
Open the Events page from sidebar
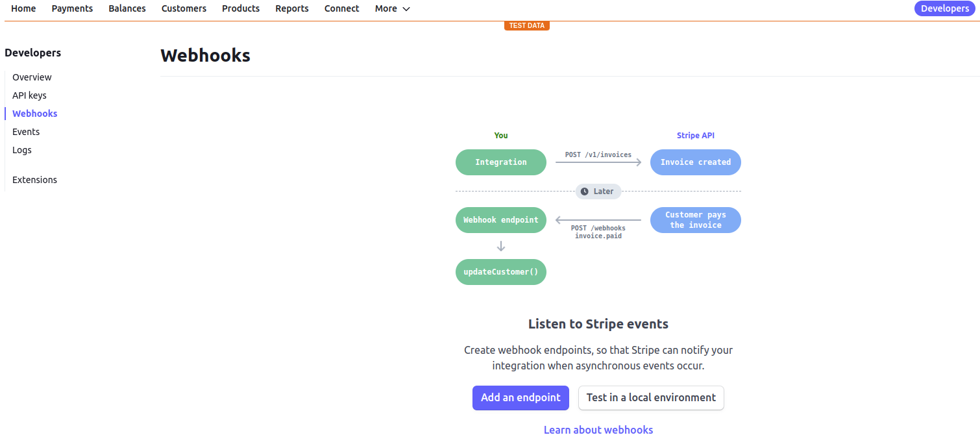point(26,131)
